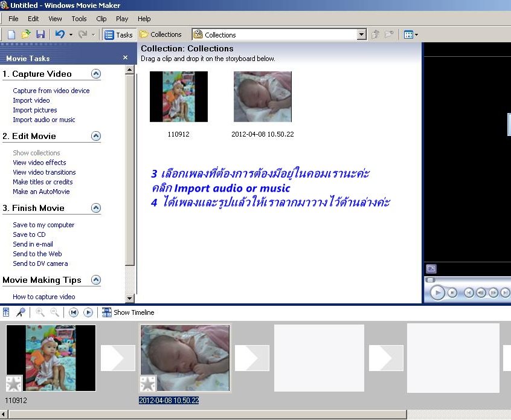This screenshot has height=420, width=511.
Task: Close the Movie Tasks pane
Action: coord(125,58)
